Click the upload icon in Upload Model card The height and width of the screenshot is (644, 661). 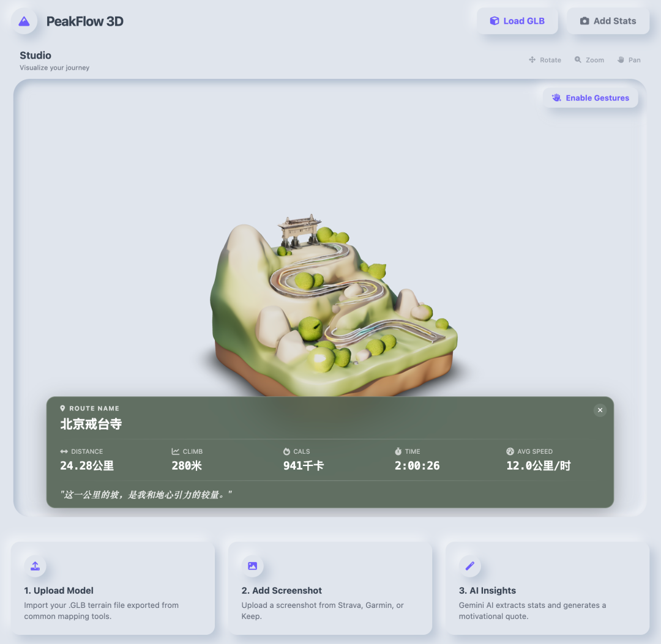35,566
